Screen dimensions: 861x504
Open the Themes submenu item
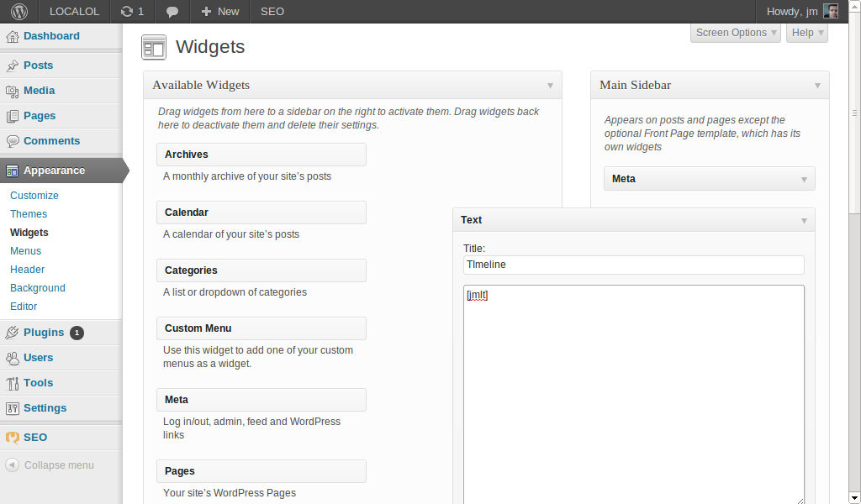(29, 214)
